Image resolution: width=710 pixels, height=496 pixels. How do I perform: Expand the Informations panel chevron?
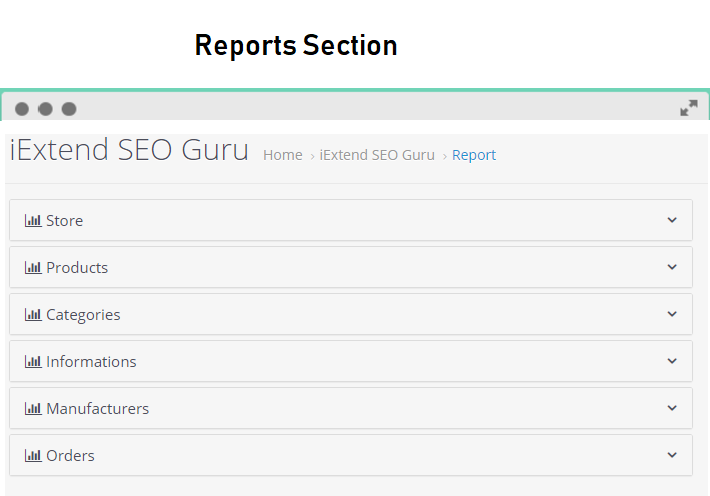tap(672, 361)
